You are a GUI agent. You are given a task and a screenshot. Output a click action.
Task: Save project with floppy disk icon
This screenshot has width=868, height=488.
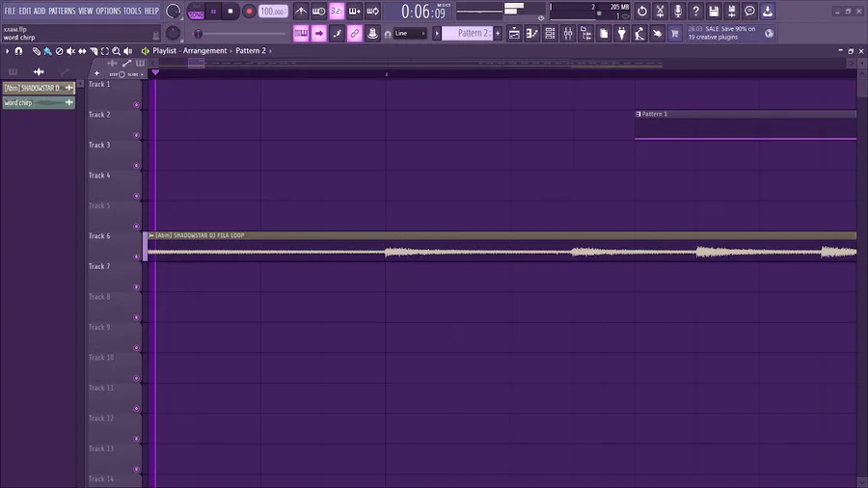[714, 11]
